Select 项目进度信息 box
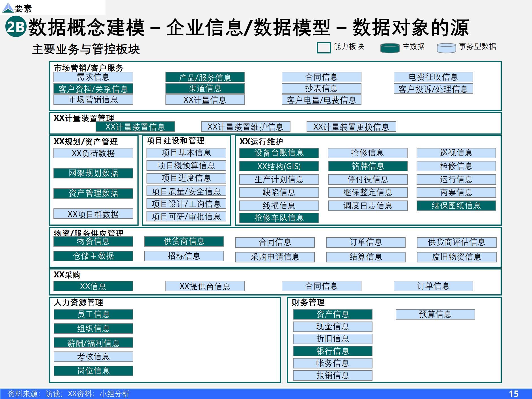This screenshot has width=532, height=399. [186, 178]
